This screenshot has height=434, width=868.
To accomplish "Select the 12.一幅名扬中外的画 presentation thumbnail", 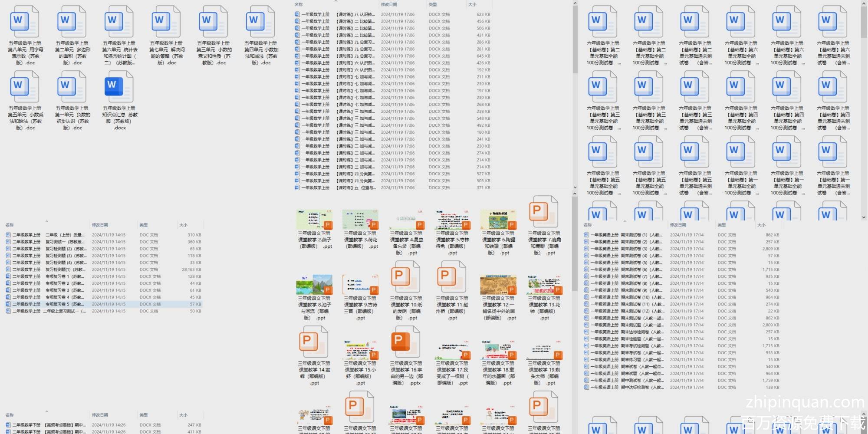I will tap(498, 284).
